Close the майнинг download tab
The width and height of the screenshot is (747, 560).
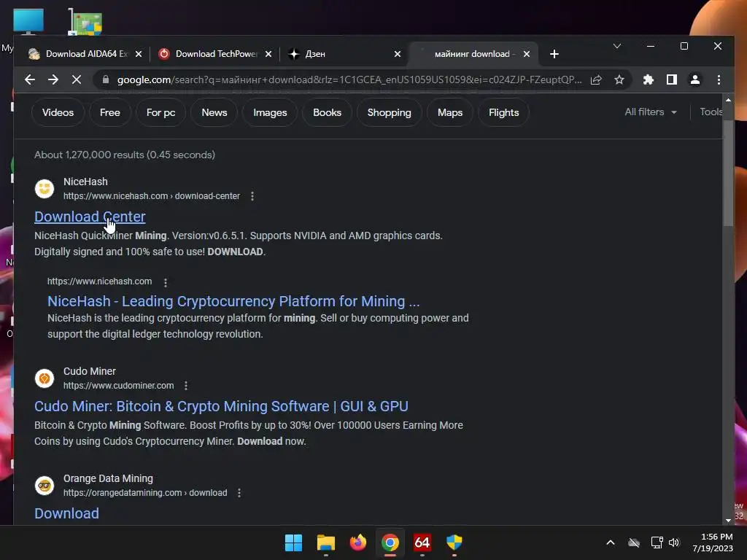click(527, 54)
